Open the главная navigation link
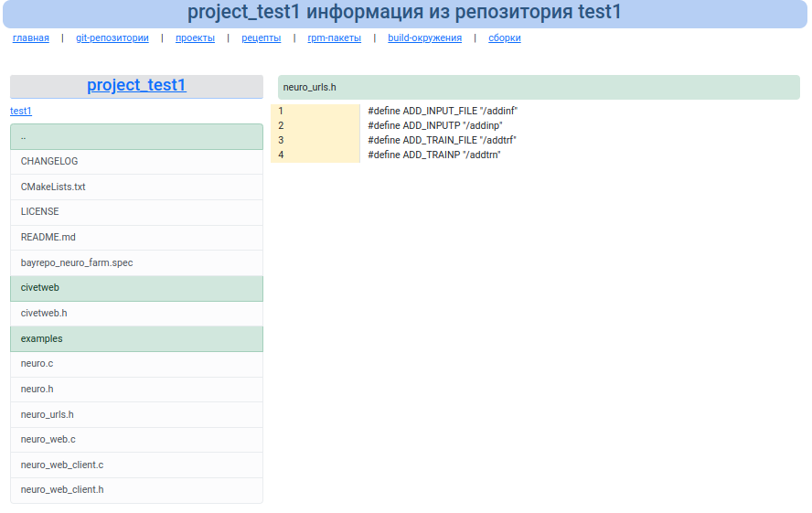The image size is (812, 513). pos(31,38)
